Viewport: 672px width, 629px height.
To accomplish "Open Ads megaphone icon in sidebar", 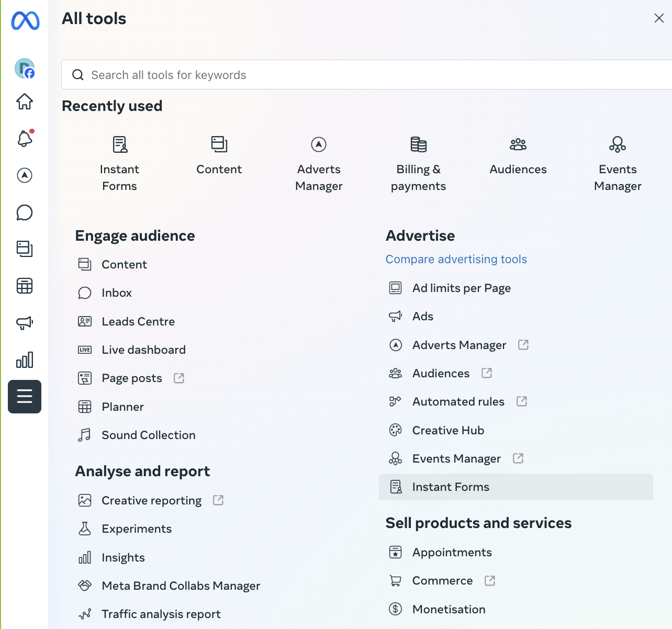I will tap(25, 323).
